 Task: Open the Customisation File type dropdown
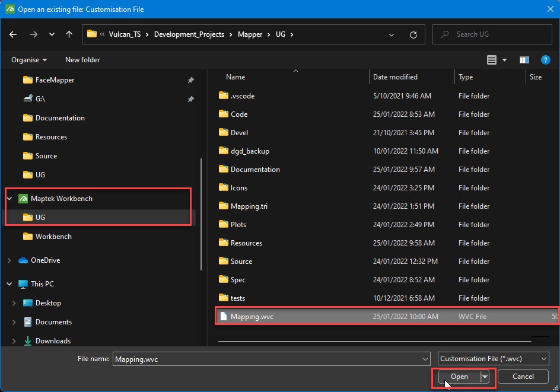coord(493,359)
